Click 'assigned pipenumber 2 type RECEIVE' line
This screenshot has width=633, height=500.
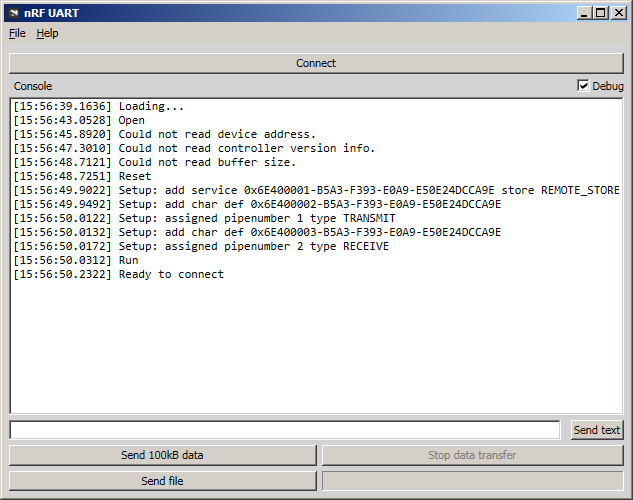201,246
